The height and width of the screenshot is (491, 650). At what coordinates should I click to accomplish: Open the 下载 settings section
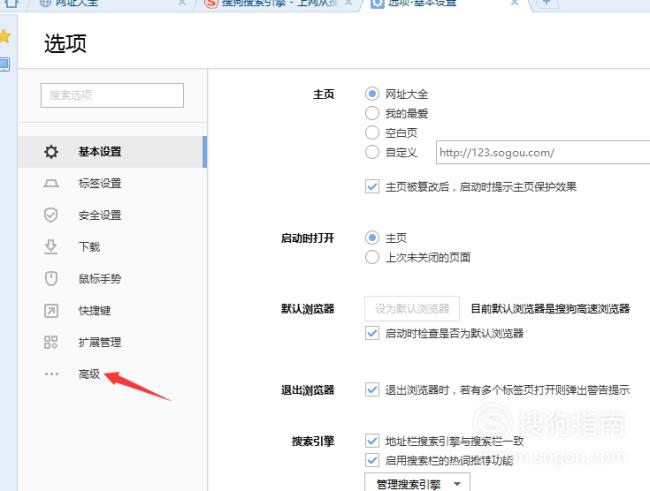[112, 247]
